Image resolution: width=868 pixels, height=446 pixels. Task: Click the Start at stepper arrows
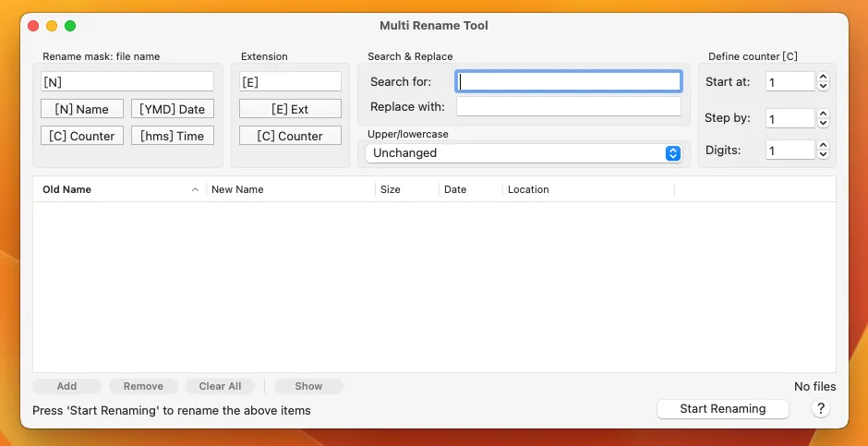[823, 82]
